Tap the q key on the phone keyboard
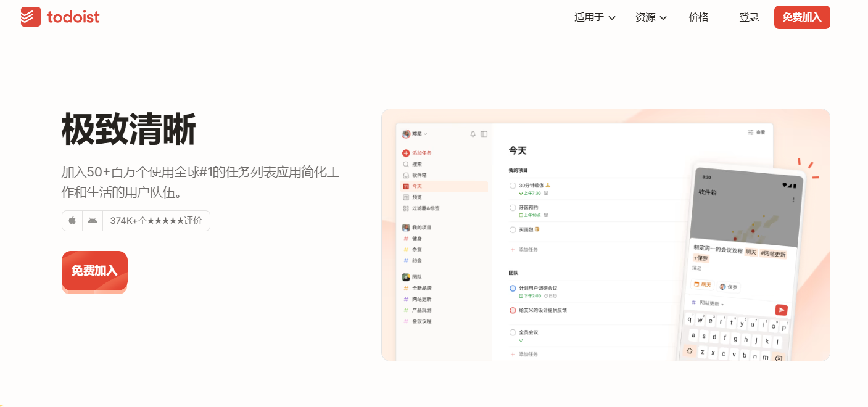Image resolution: width=868 pixels, height=407 pixels. point(690,319)
